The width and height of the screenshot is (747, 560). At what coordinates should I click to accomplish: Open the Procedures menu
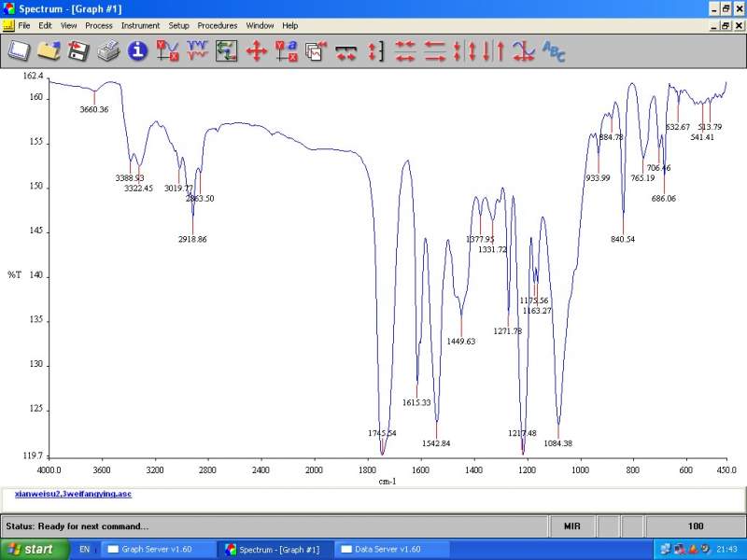point(218,26)
